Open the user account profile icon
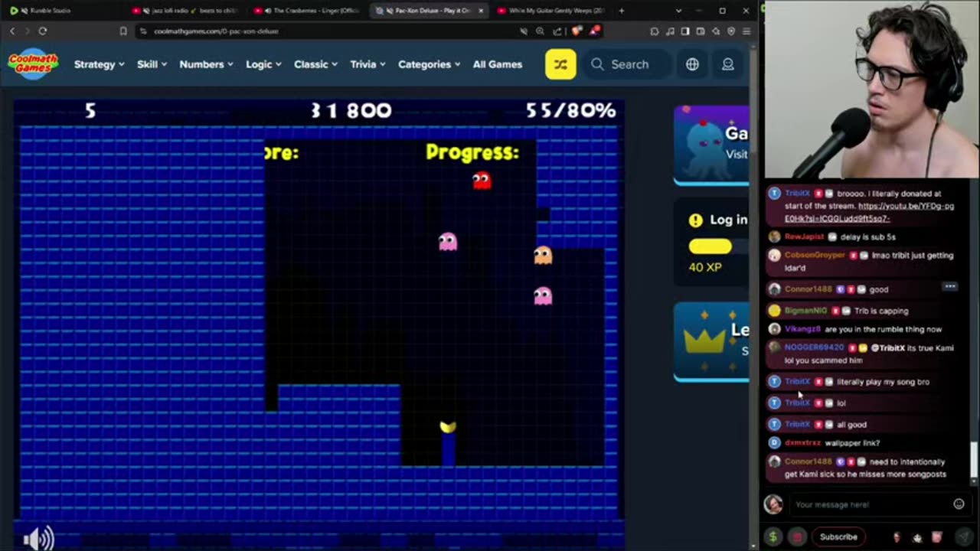Viewport: 980px width, 551px height. coord(728,64)
